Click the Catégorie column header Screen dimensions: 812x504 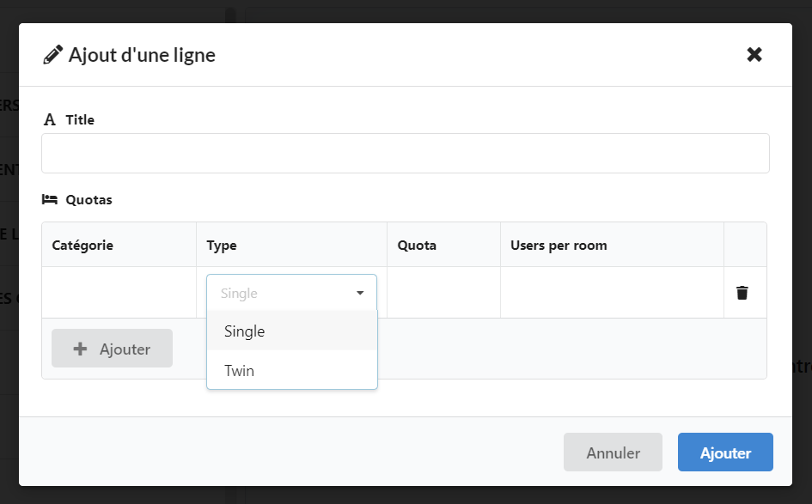coord(82,245)
